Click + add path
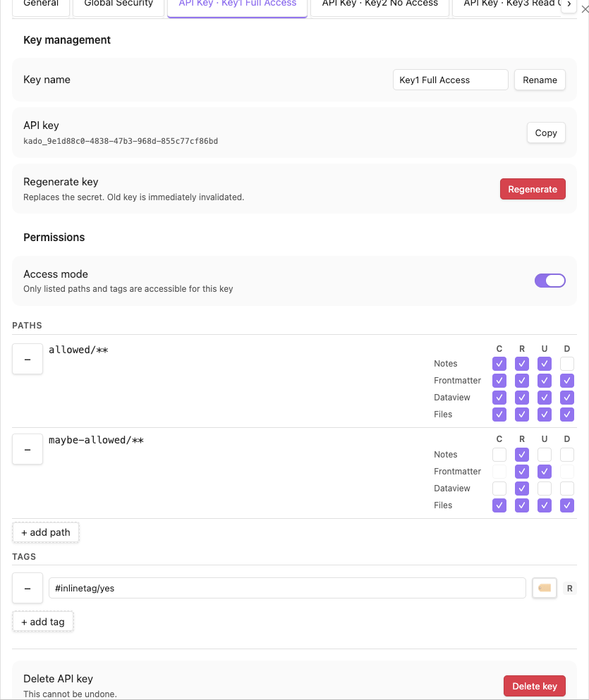Image resolution: width=589 pixels, height=700 pixels. click(46, 532)
